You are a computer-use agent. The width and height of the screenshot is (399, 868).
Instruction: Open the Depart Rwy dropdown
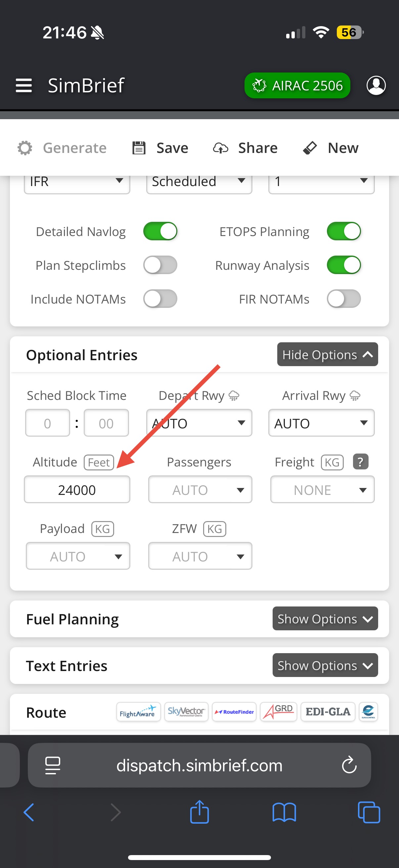point(199,423)
